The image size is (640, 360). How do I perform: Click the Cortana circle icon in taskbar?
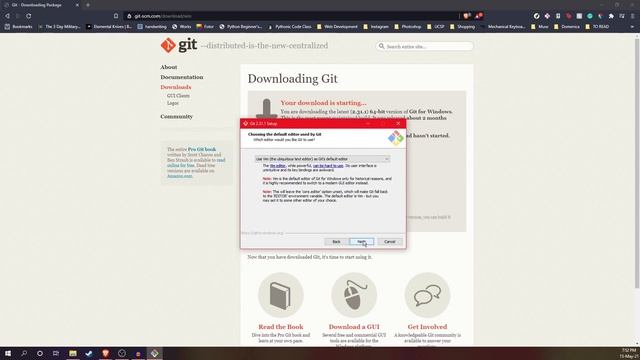40,353
